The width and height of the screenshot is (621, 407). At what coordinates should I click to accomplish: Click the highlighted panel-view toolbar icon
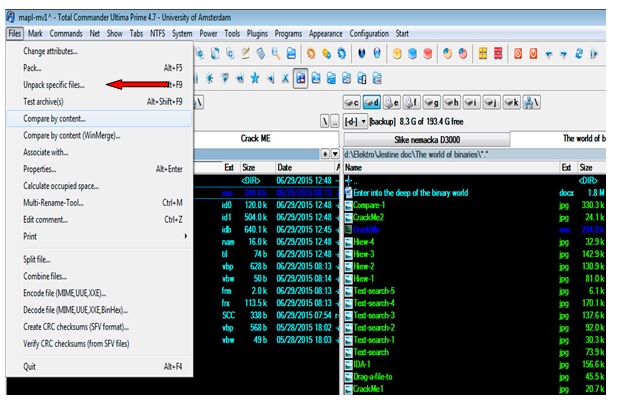[x=303, y=77]
